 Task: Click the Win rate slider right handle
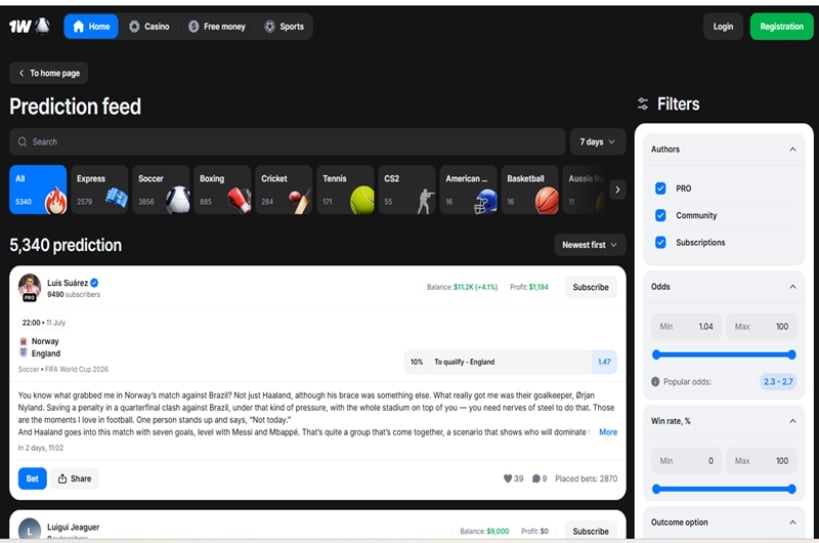(x=792, y=489)
